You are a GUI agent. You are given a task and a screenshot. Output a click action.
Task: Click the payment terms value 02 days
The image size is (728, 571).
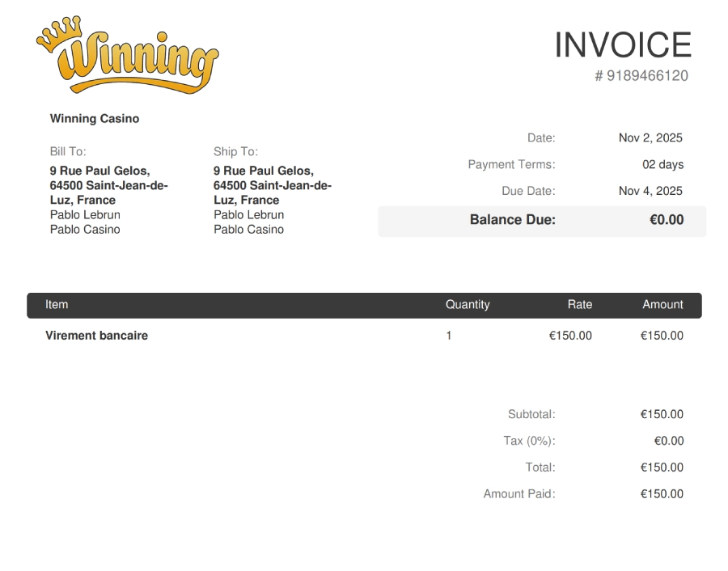pos(662,165)
